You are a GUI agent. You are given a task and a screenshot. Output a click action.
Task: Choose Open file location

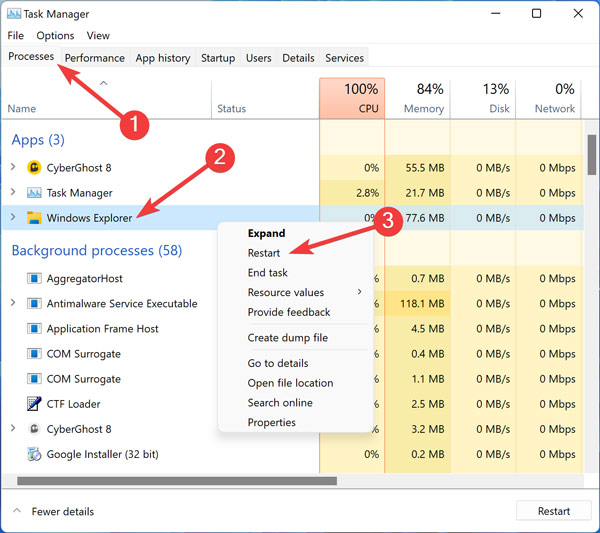click(x=290, y=383)
